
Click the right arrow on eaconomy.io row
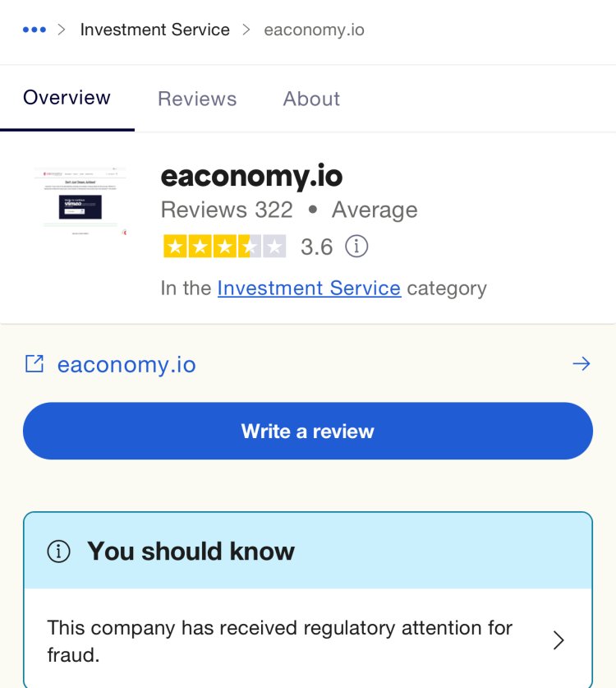(582, 364)
